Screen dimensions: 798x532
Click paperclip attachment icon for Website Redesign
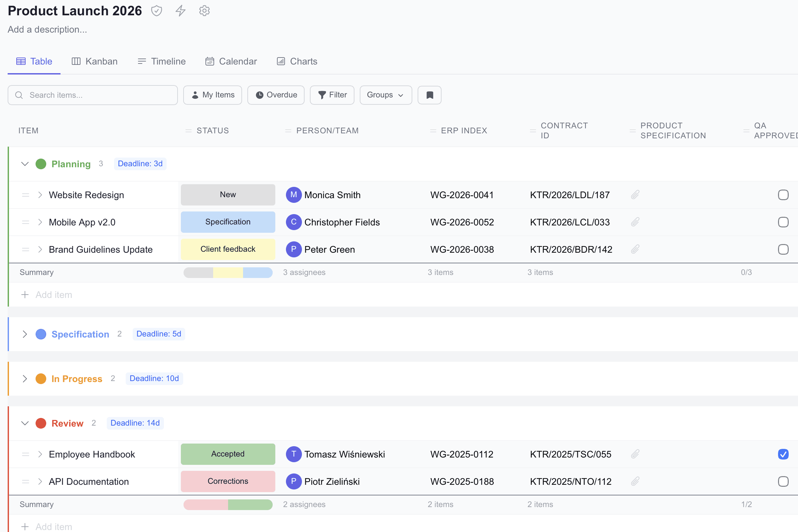(x=635, y=195)
